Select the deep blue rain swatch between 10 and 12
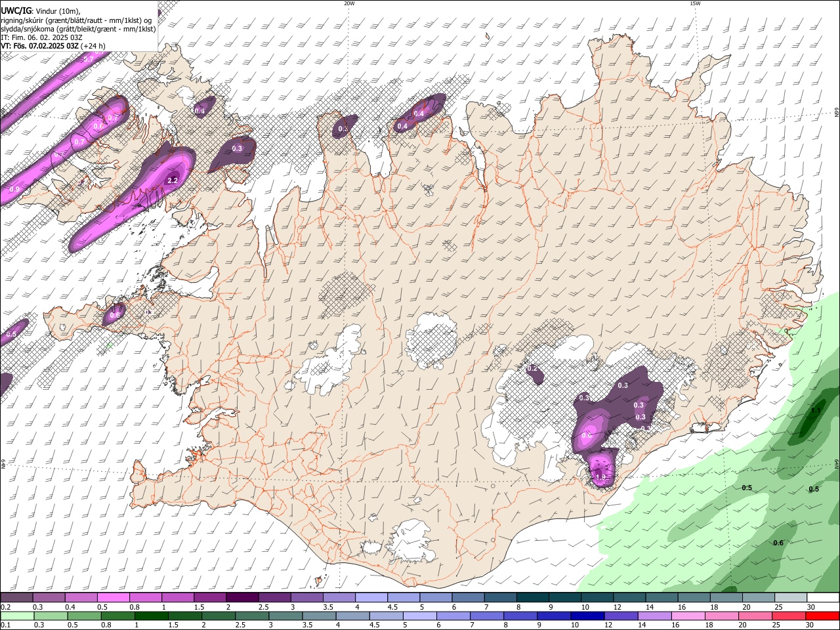The height and width of the screenshot is (630, 840). coord(587,616)
